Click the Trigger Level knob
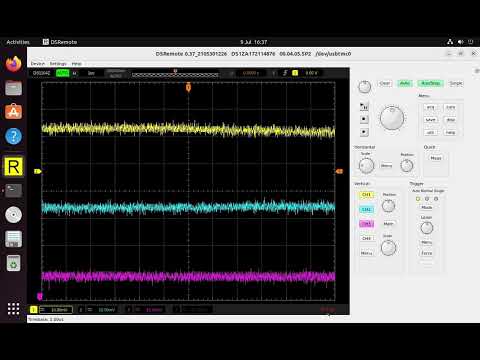The width and height of the screenshot is (480, 360). click(x=427, y=228)
